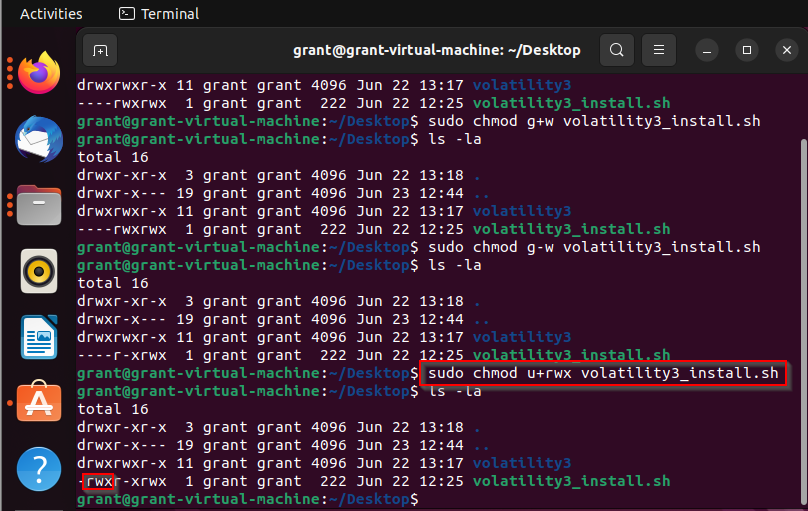
Task: Open a new terminal tab
Action: 100,50
